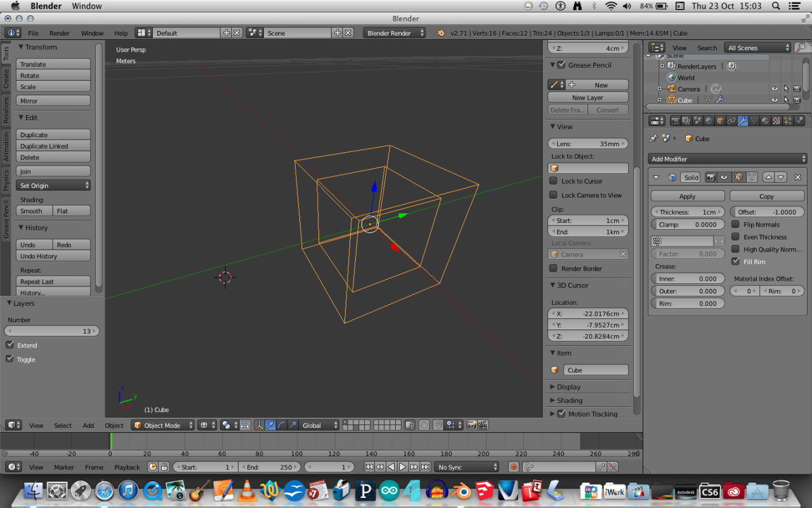812x508 pixels.
Task: Open the Window menu in the macOS menu bar
Action: [x=87, y=6]
